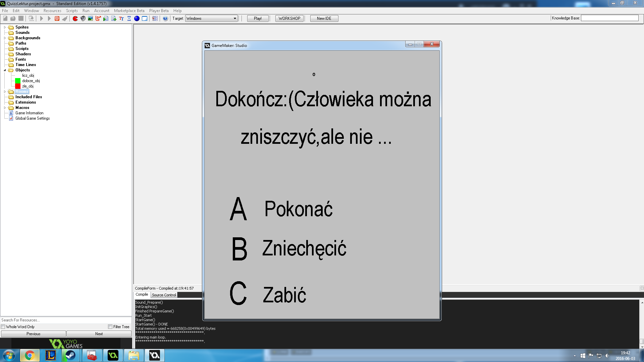Image resolution: width=644 pixels, height=362 pixels.
Task: Click the Create Sprite pacman icon
Action: (75, 18)
